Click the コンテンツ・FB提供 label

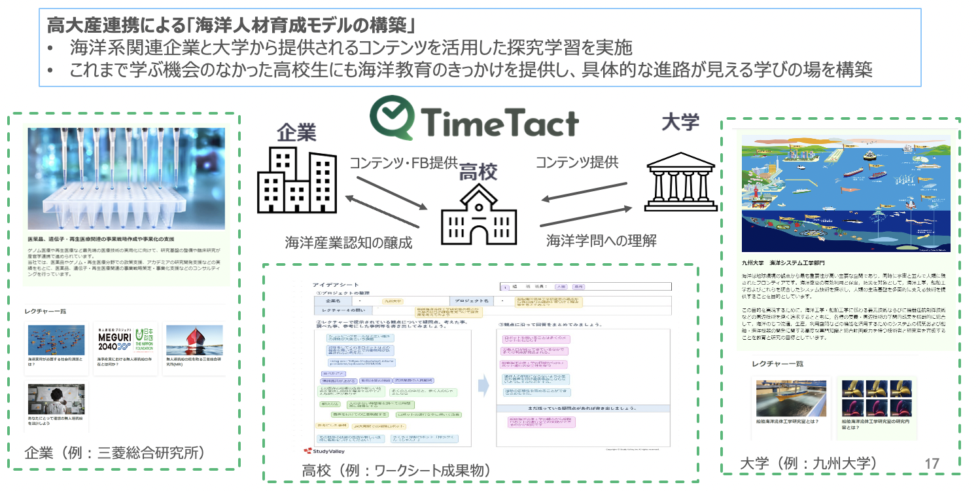[404, 163]
